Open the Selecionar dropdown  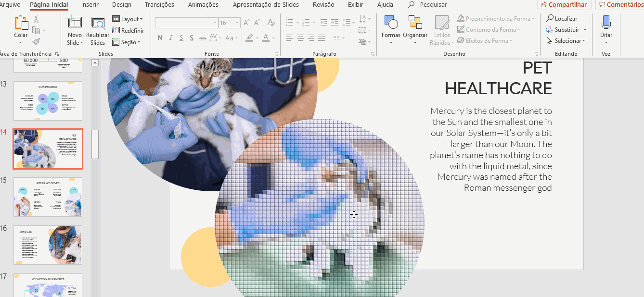[x=566, y=41]
